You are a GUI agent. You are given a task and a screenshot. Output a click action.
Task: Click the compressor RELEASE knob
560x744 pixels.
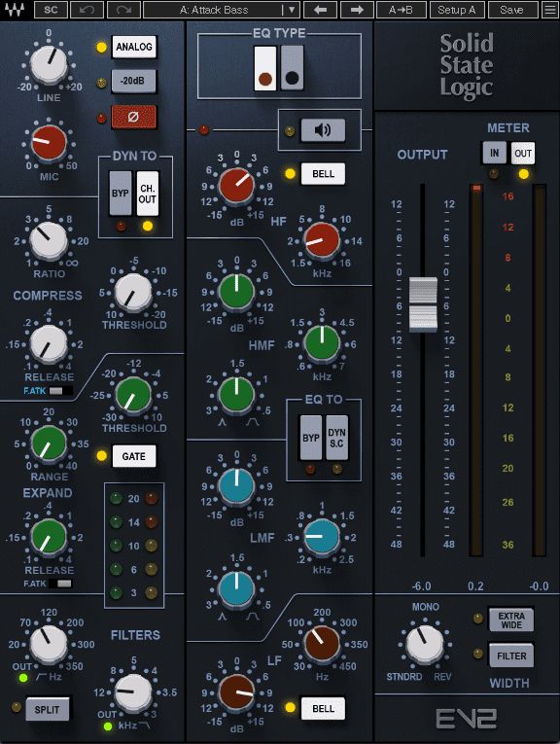point(49,344)
